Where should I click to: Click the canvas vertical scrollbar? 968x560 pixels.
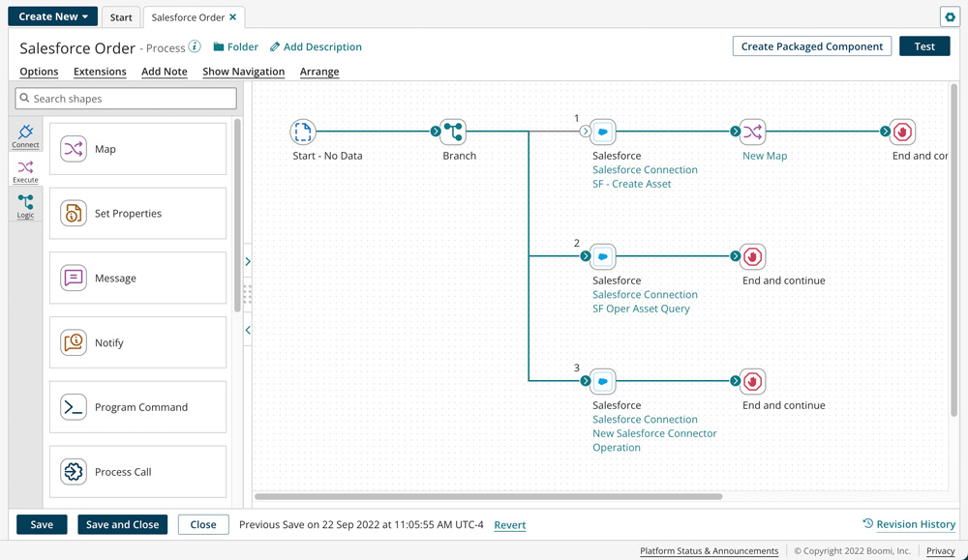953,250
